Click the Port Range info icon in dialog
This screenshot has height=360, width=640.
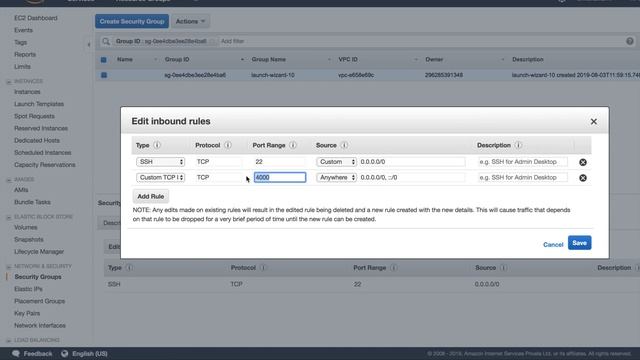(293, 145)
